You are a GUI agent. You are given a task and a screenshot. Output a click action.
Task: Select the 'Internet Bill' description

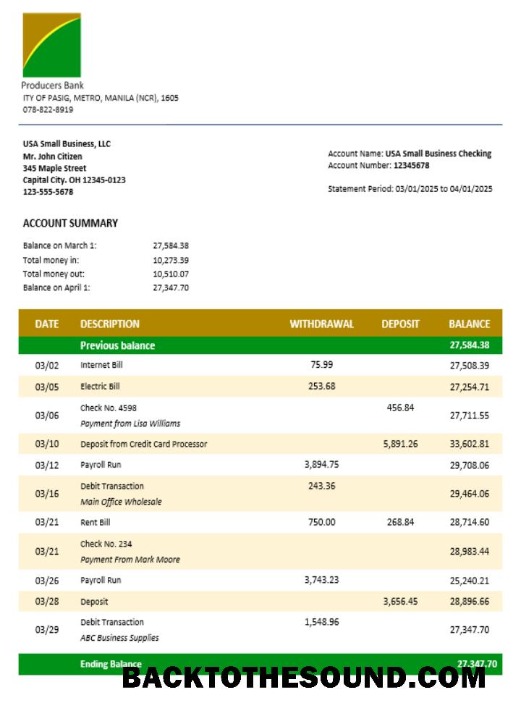[x=102, y=365]
